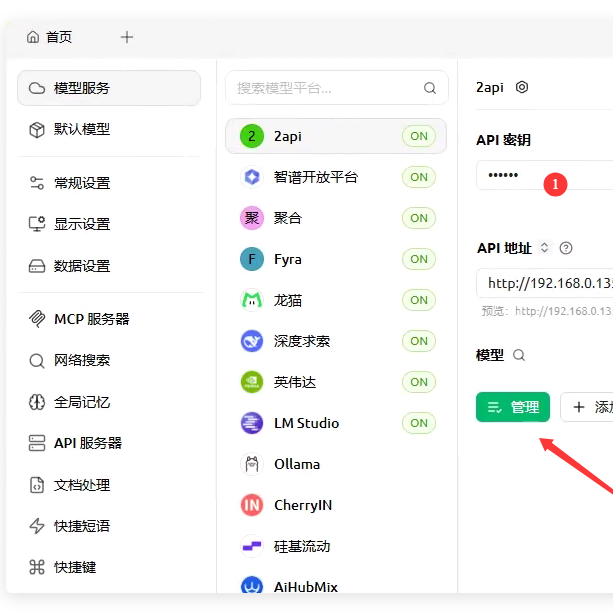Open settings gear beside 2api title
The image size is (613, 613).
(x=522, y=87)
